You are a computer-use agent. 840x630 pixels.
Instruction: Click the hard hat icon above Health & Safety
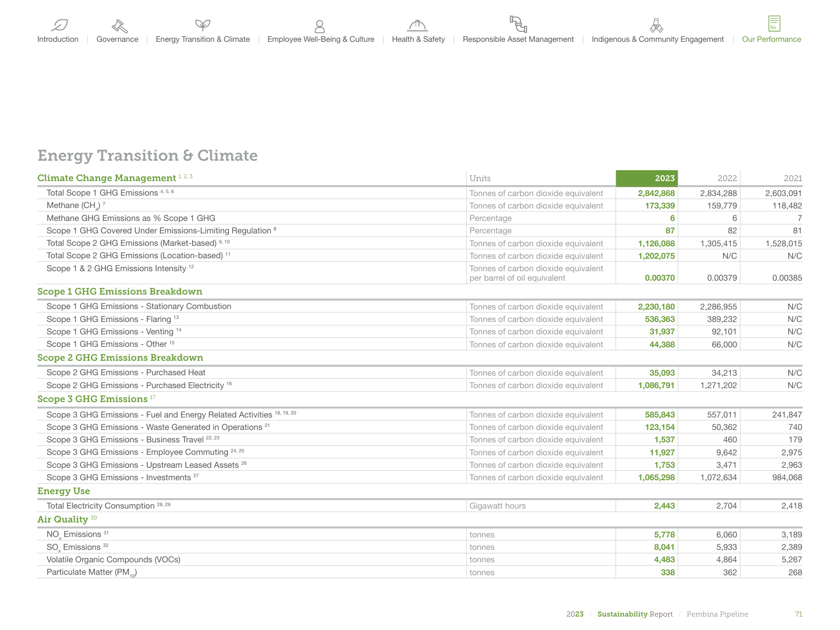[418, 25]
